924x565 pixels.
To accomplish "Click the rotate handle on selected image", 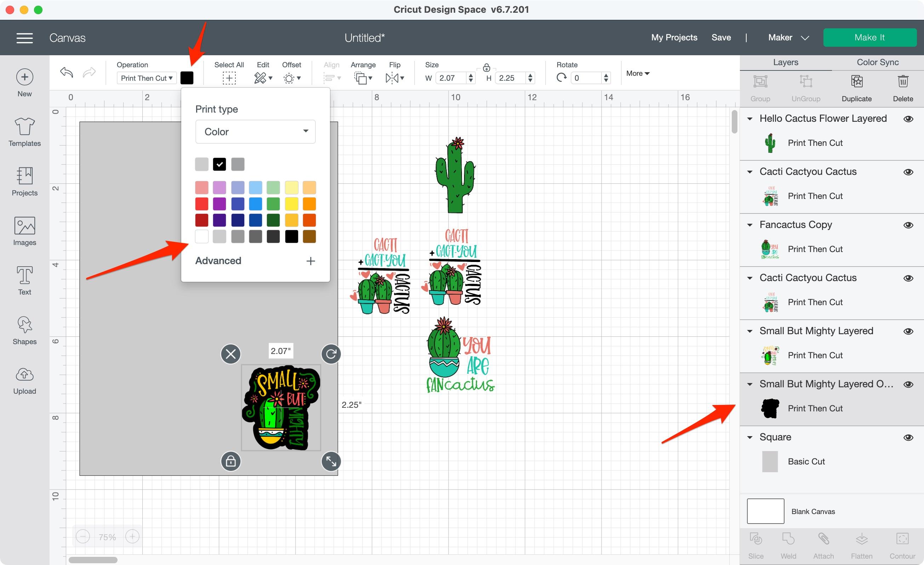I will pos(331,354).
